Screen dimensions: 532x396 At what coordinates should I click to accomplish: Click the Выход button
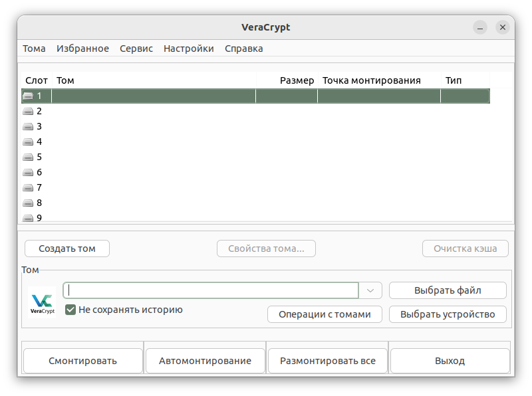click(450, 361)
